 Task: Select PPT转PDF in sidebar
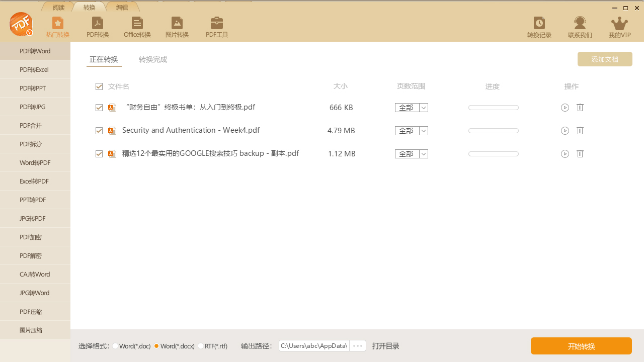tap(35, 200)
